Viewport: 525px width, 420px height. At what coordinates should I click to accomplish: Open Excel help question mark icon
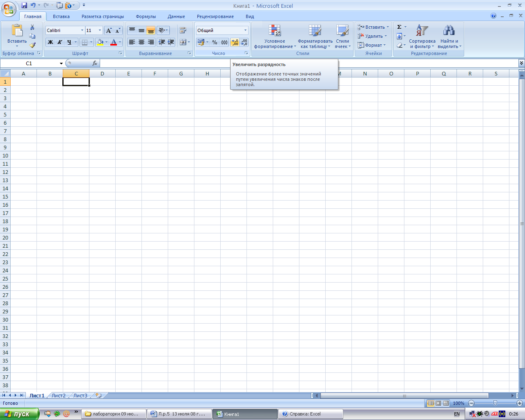click(493, 16)
